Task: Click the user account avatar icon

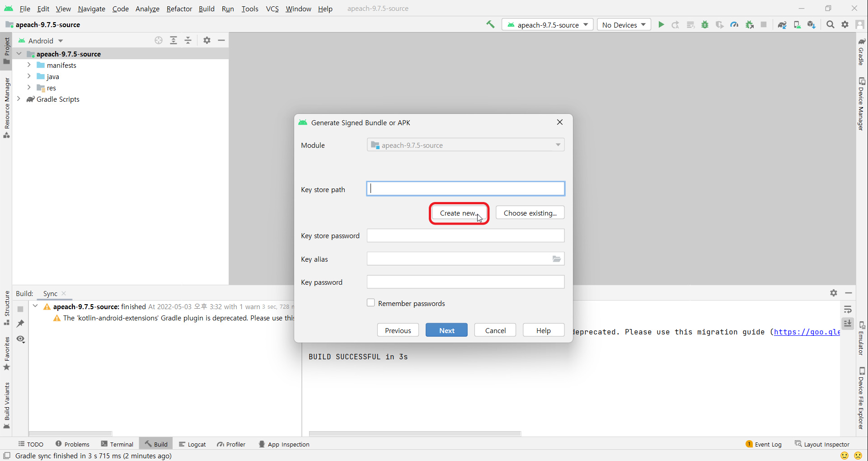Action: pyautogui.click(x=860, y=24)
